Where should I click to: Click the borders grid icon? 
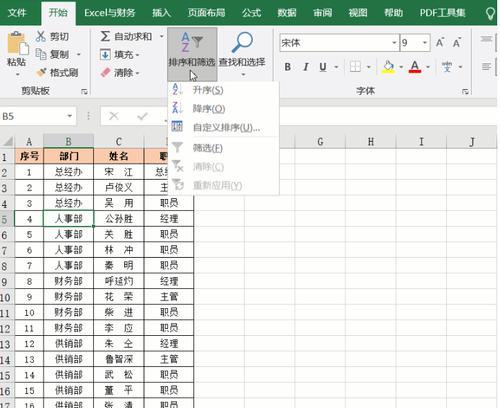(x=355, y=67)
